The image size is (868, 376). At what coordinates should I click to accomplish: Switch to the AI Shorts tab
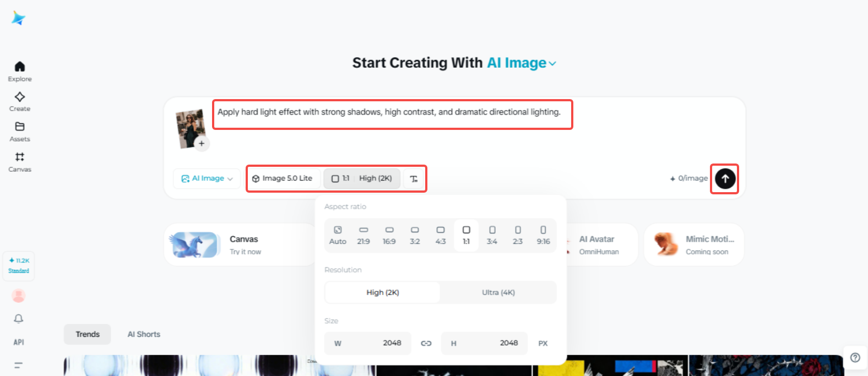(x=144, y=334)
